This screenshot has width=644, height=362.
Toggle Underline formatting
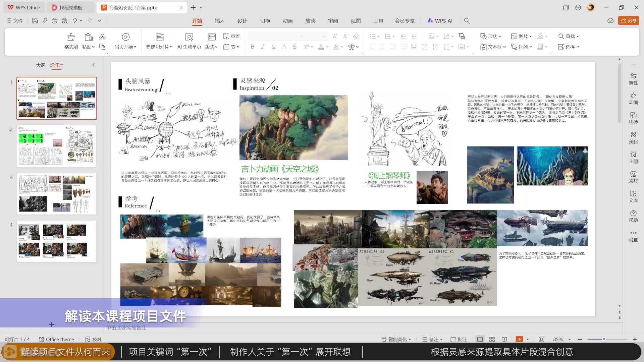click(273, 47)
